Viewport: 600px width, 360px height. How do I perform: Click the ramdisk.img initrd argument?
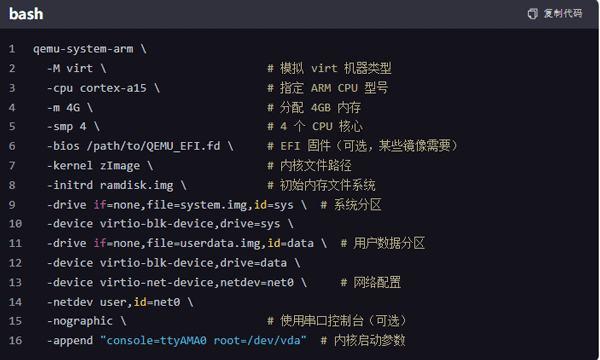137,185
